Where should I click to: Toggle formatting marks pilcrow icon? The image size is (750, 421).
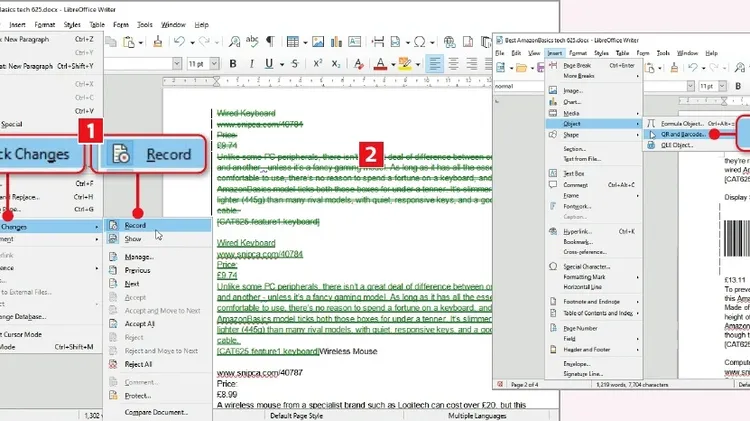tap(270, 42)
